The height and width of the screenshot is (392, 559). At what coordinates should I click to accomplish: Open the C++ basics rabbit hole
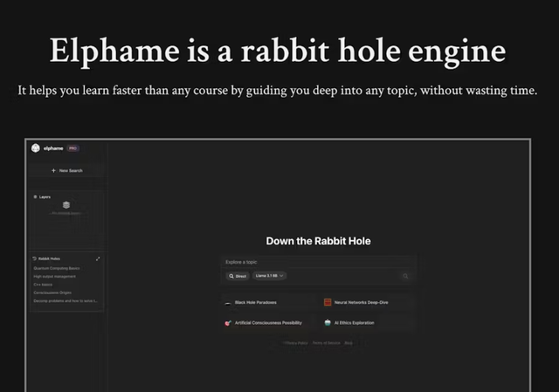(43, 285)
